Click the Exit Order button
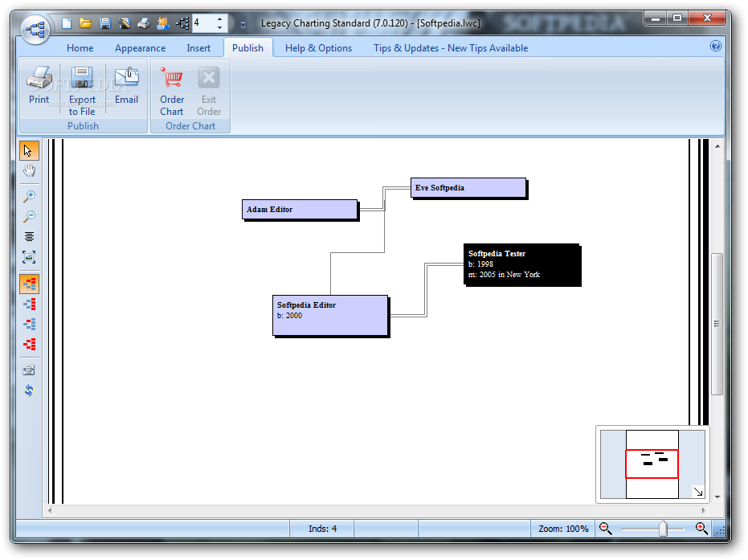The height and width of the screenshot is (560, 748). tap(209, 91)
